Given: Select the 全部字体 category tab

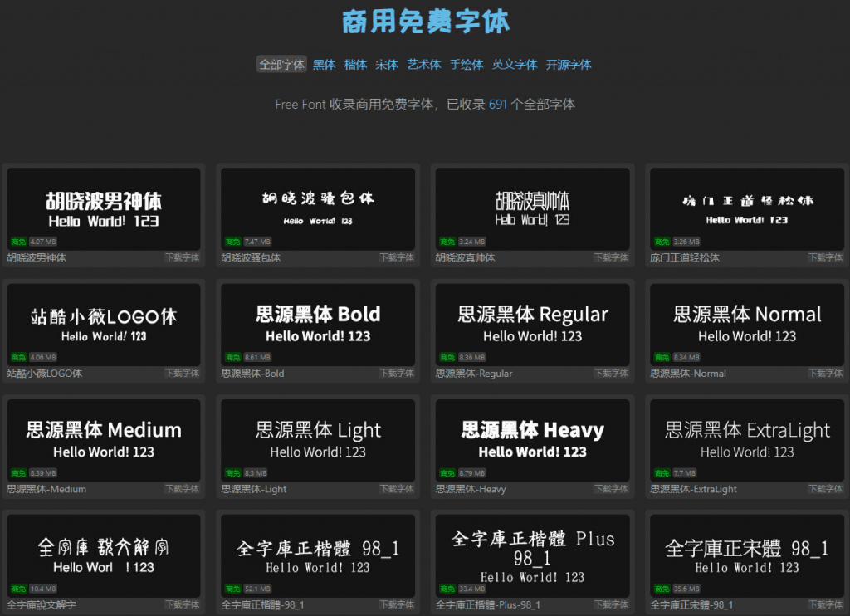Looking at the screenshot, I should point(281,65).
